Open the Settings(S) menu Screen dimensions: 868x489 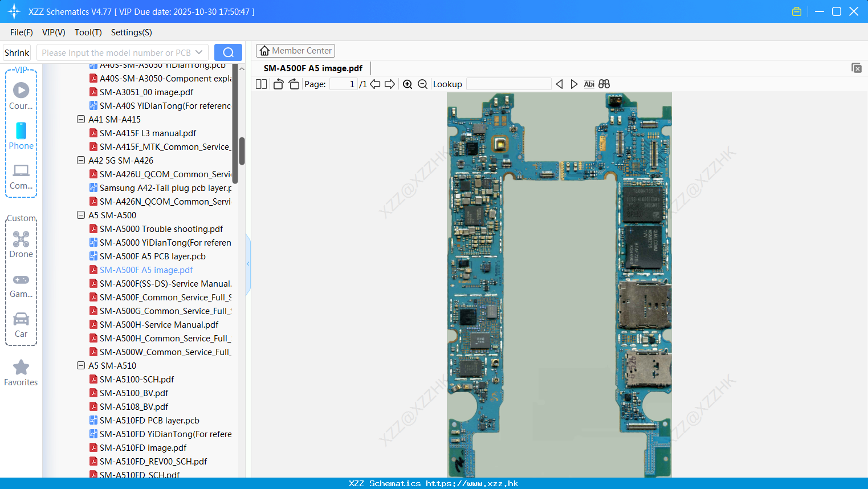131,32
